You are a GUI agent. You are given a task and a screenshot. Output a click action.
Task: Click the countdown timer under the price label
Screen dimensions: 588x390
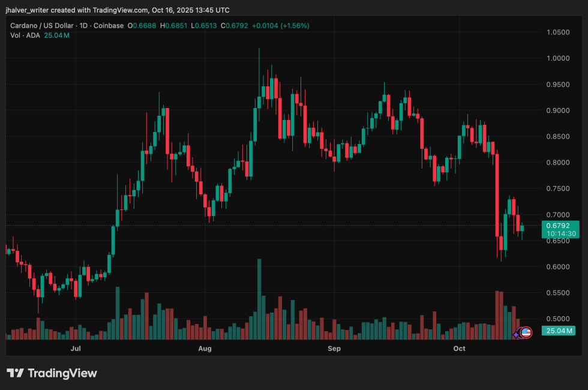tap(559, 233)
